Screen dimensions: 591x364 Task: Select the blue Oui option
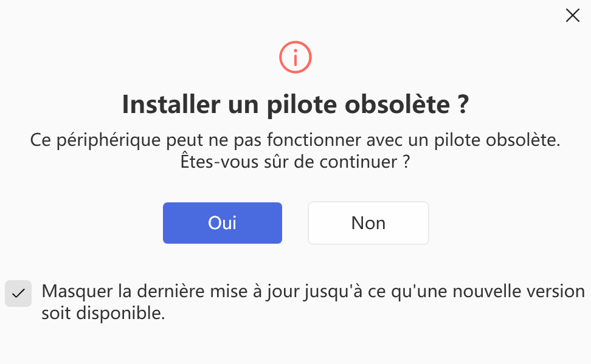223,222
